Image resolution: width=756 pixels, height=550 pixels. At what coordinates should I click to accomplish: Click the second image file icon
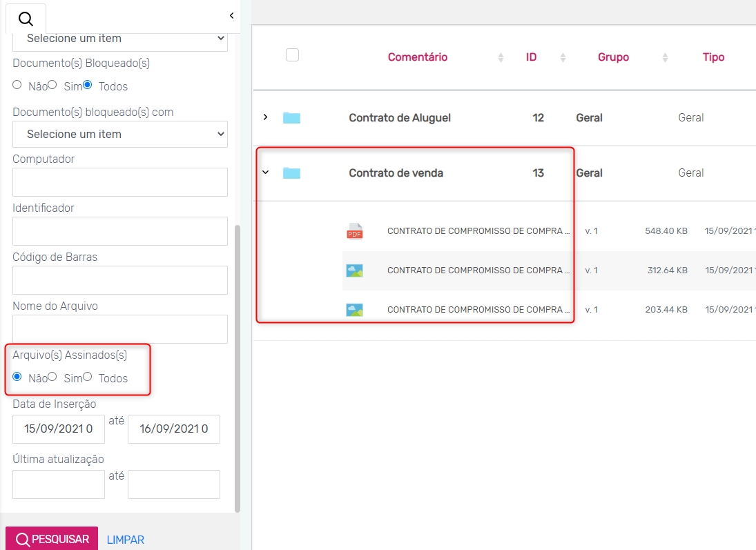click(354, 310)
